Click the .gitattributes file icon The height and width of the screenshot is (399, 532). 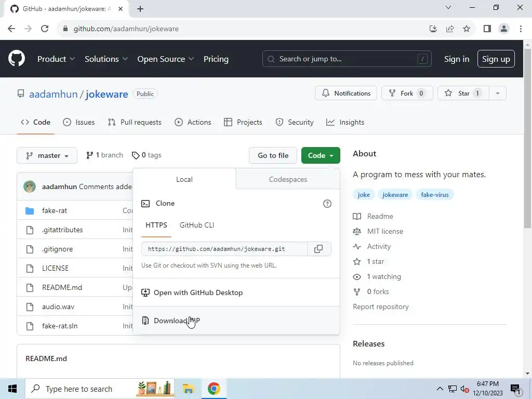[30, 230]
